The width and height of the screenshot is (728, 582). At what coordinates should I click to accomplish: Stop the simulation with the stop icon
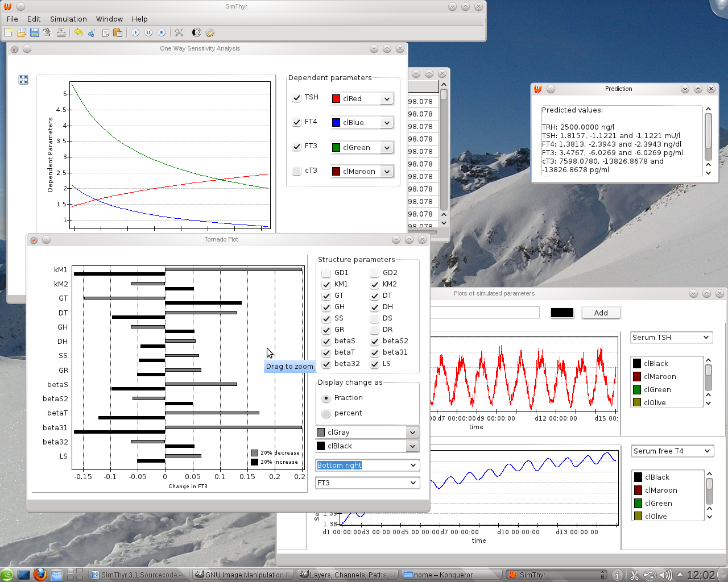[x=162, y=32]
